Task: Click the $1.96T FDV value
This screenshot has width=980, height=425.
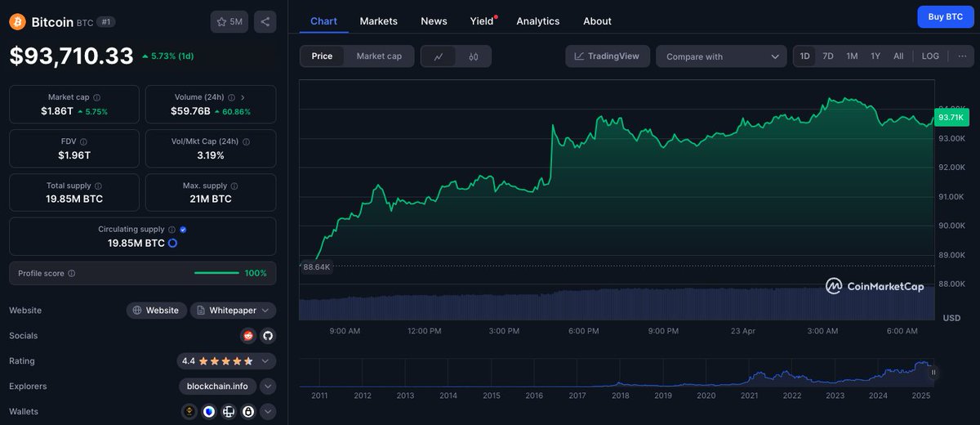Action: point(74,155)
